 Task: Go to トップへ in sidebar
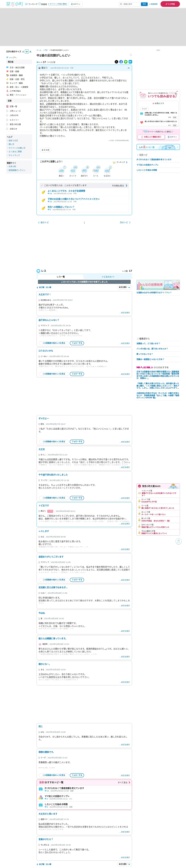11,57
